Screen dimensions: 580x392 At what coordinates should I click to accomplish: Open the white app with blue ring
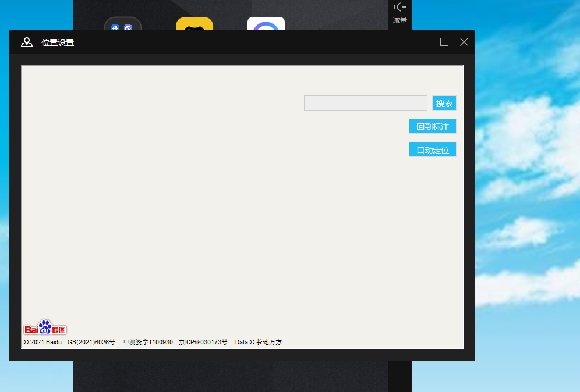(266, 24)
